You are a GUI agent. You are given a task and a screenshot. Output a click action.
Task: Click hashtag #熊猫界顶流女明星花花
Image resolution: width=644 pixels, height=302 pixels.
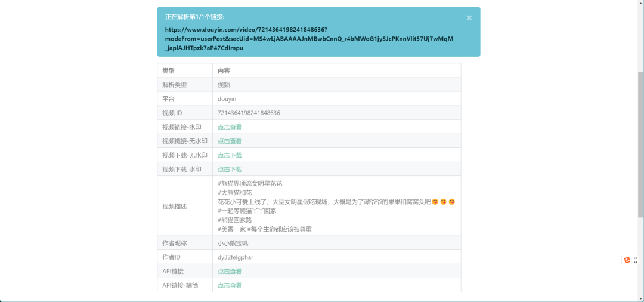(250, 183)
